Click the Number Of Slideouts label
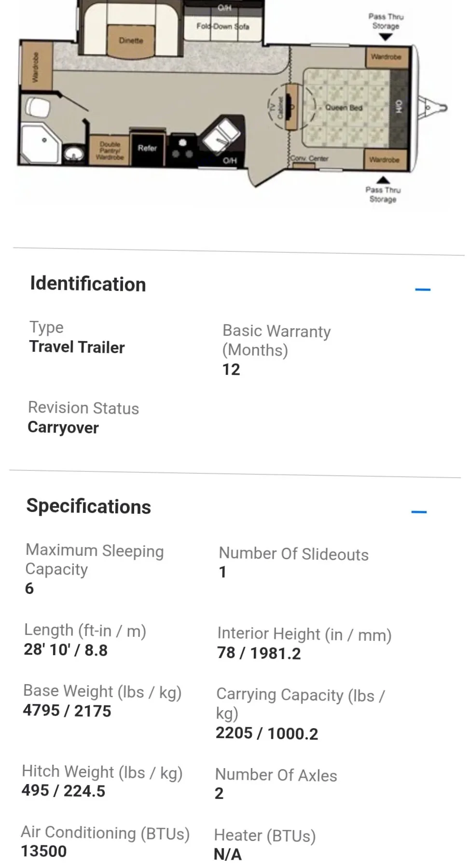470x868 pixels. tap(293, 554)
